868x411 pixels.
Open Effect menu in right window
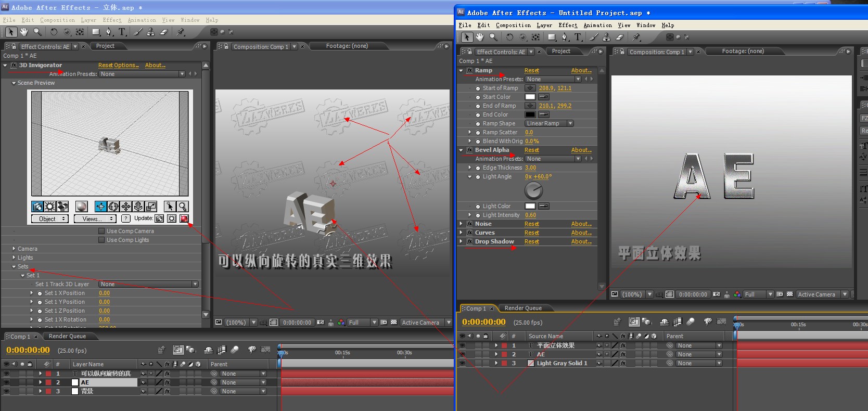tap(568, 25)
